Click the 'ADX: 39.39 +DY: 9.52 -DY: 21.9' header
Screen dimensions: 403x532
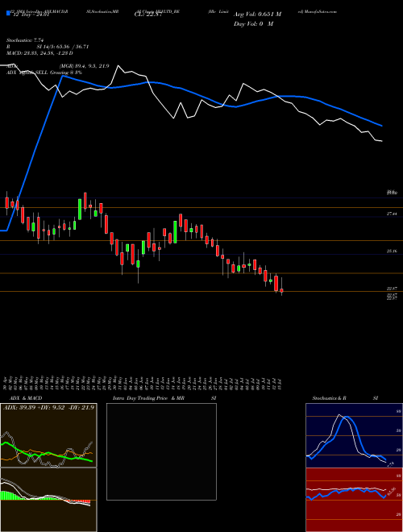pyautogui.click(x=48, y=407)
